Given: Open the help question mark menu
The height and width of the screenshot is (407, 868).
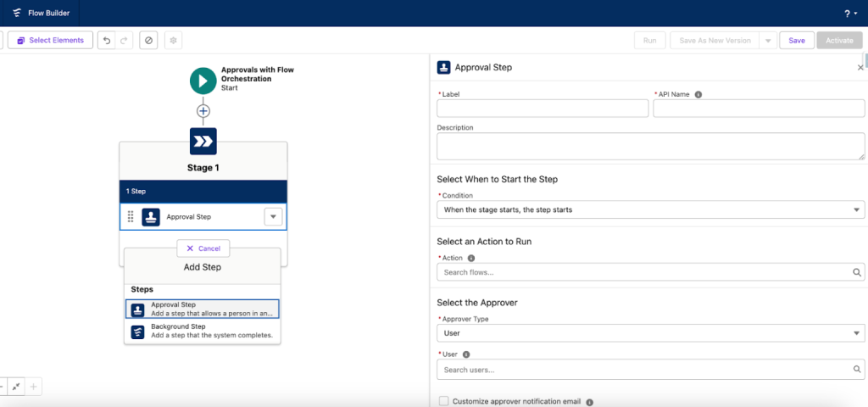Looking at the screenshot, I should pyautogui.click(x=851, y=14).
